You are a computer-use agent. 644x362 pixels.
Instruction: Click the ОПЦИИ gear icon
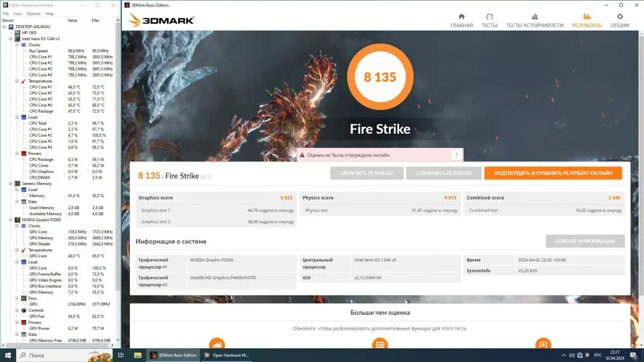pos(620,20)
